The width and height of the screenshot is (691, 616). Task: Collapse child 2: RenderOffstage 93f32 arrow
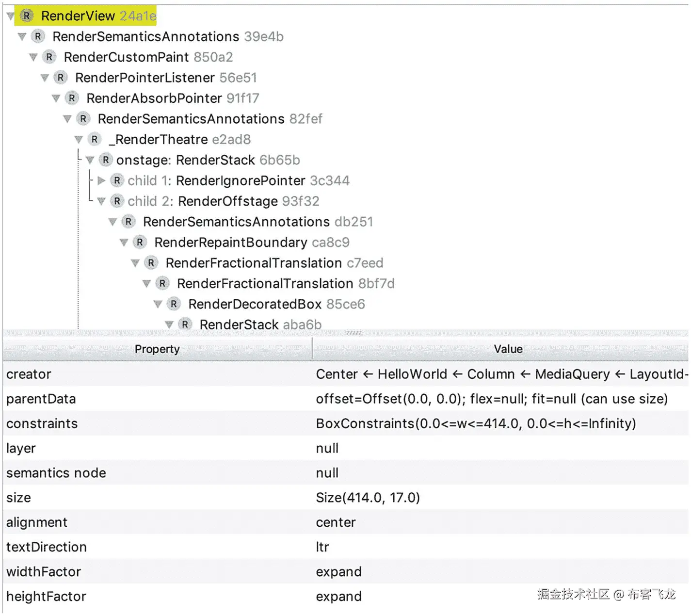pos(101,202)
